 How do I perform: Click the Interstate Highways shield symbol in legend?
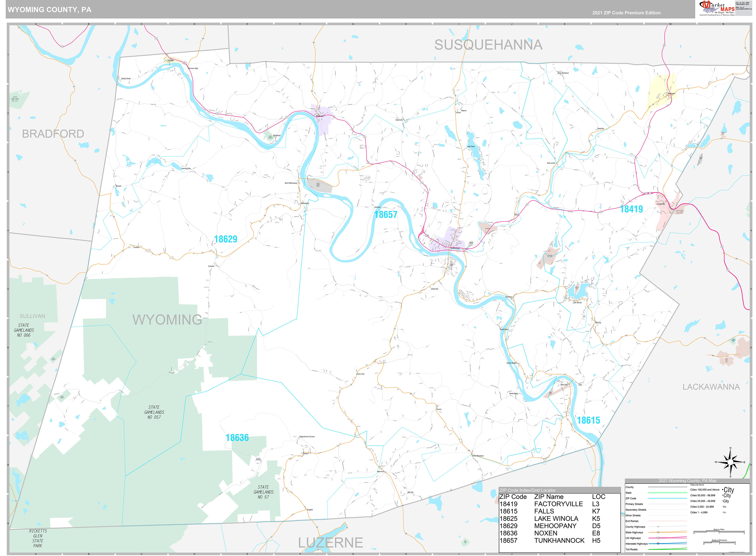[658, 544]
